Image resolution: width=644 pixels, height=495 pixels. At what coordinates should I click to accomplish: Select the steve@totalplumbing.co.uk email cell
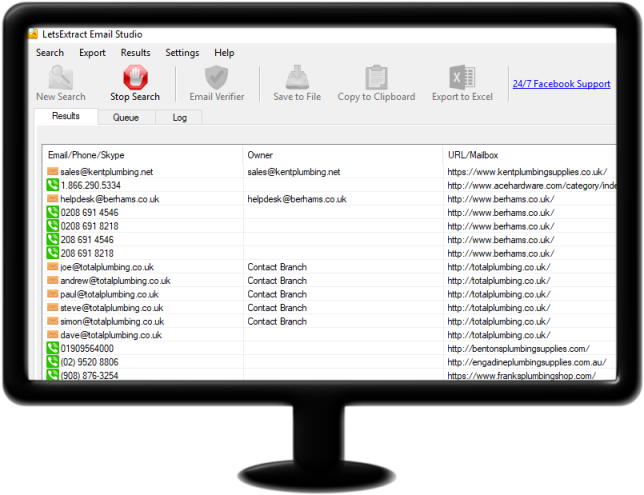(x=112, y=308)
